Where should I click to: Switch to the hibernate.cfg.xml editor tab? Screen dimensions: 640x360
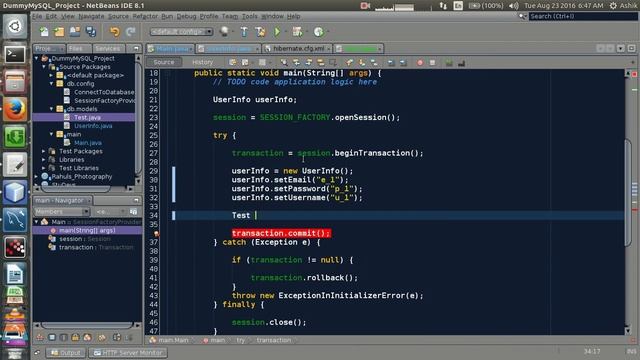pos(298,49)
